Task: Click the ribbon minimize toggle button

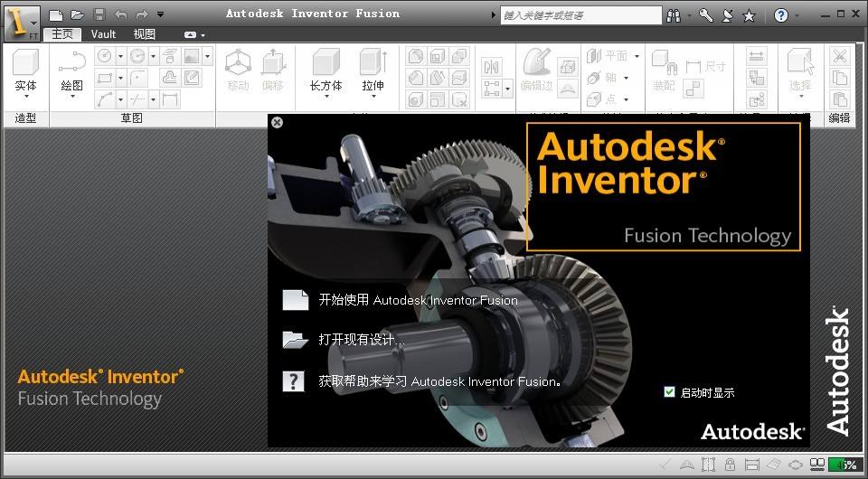Action: (191, 35)
